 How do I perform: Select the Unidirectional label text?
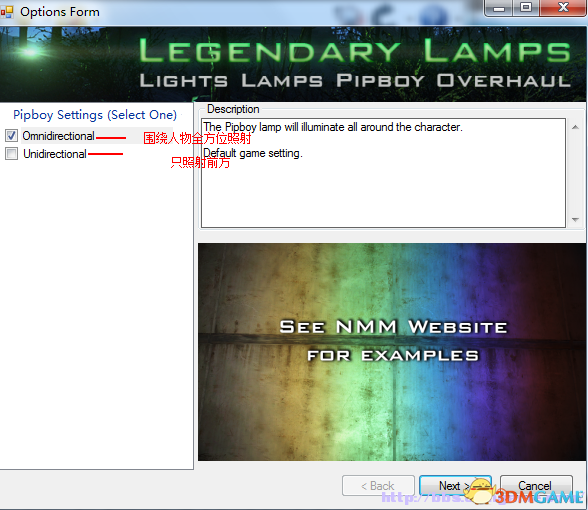point(55,154)
